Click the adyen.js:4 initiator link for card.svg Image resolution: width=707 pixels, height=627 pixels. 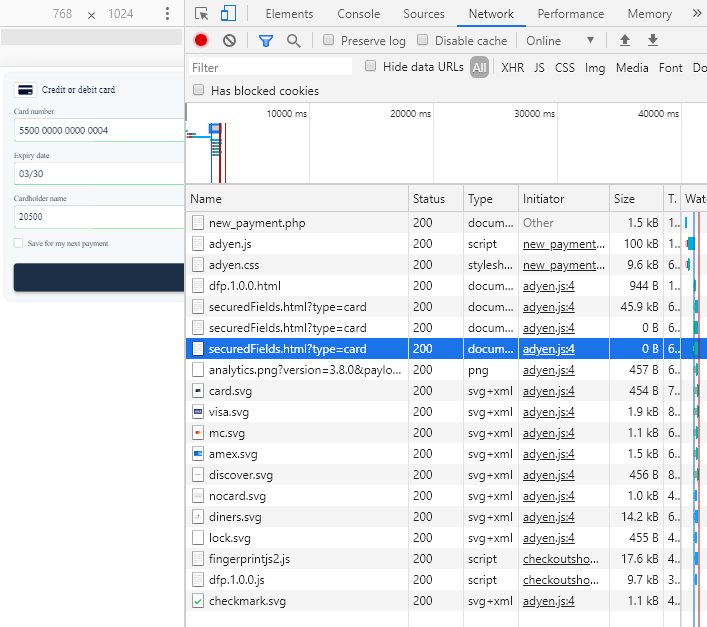pos(548,391)
